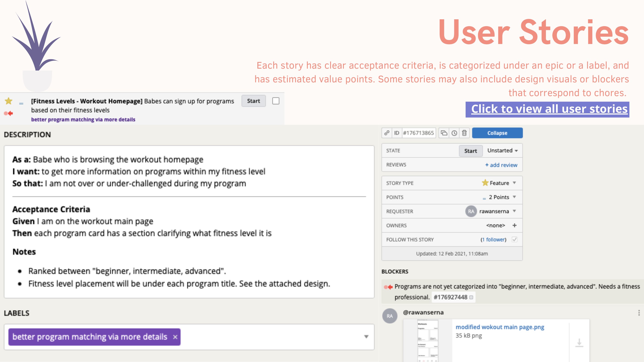Open the attached design thumbnail preview
Screen dimensions: 644x362
[428, 341]
